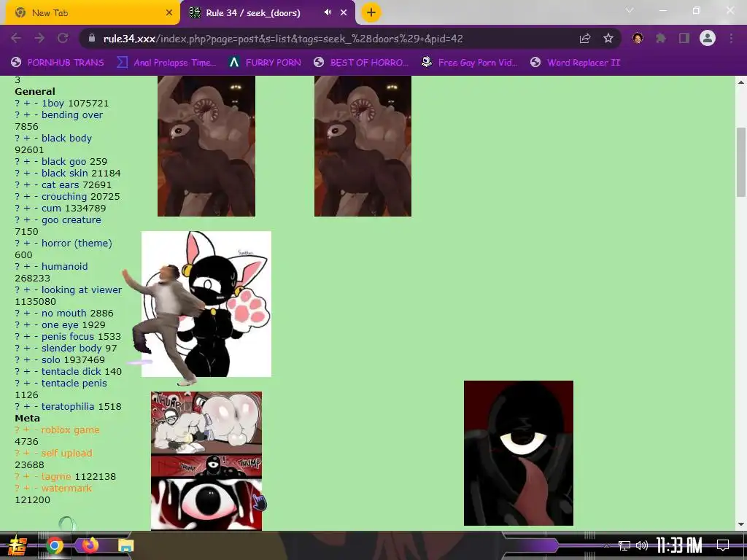Click the minus link beside crouching
Viewport: 747px width, 560px height.
[x=36, y=197]
